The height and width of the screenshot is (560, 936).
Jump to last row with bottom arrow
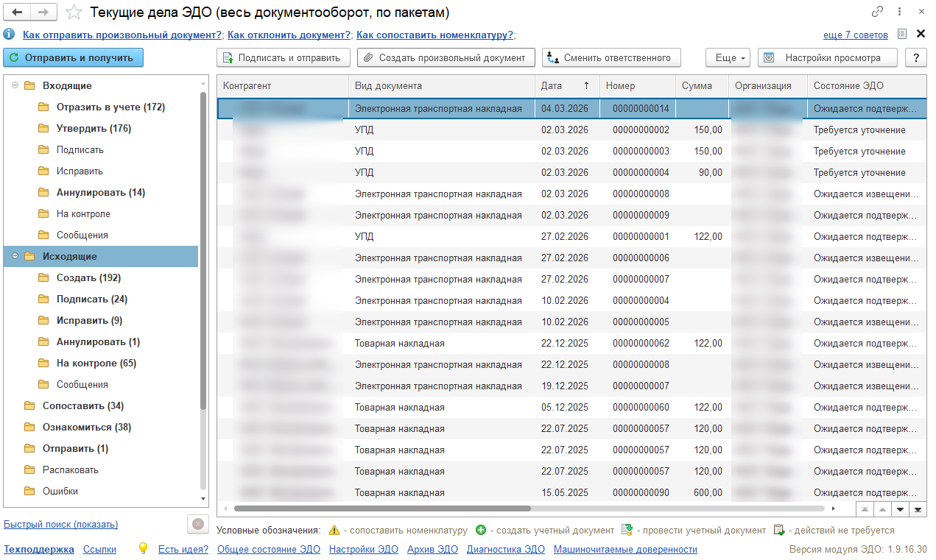(x=918, y=508)
